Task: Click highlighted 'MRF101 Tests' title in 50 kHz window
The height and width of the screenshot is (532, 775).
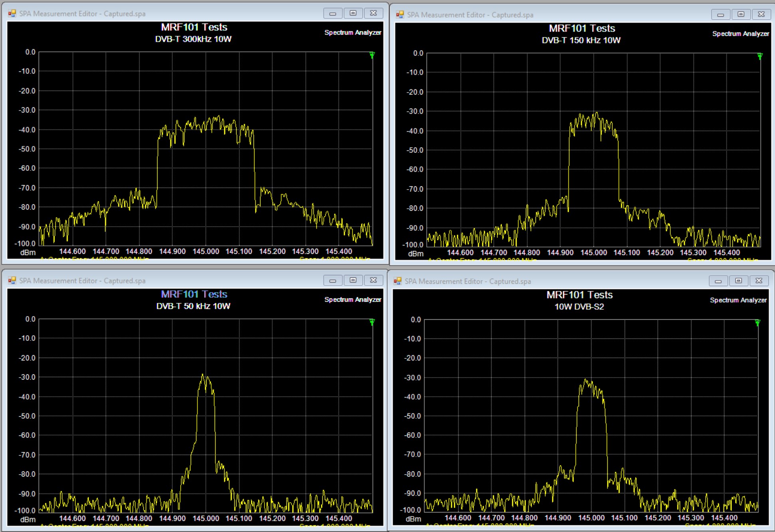Action: [194, 294]
